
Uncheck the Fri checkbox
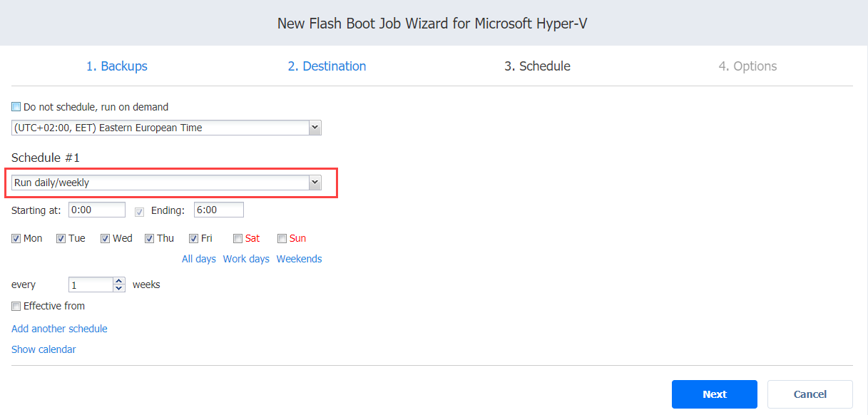pos(193,239)
